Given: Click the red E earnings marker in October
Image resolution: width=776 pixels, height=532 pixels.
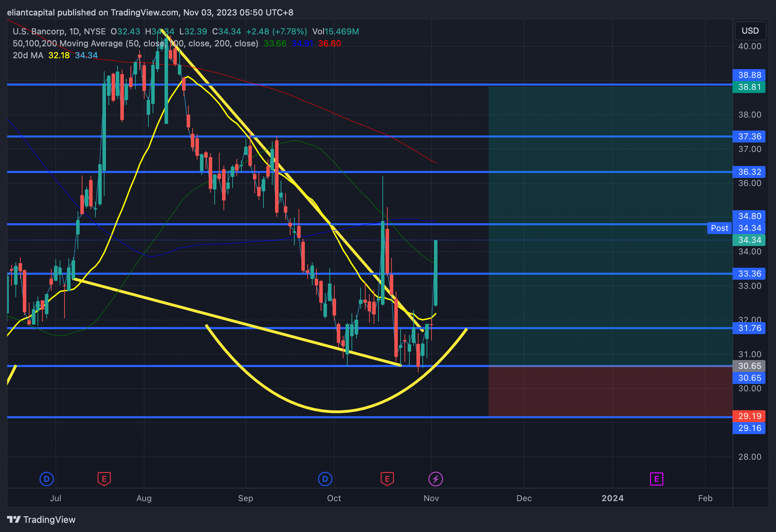Looking at the screenshot, I should point(387,479).
